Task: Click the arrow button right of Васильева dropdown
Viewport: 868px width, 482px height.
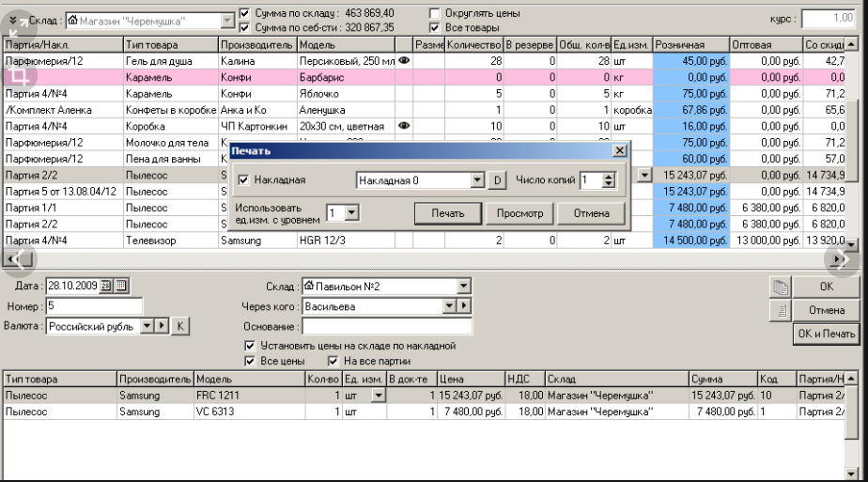Action: [464, 306]
